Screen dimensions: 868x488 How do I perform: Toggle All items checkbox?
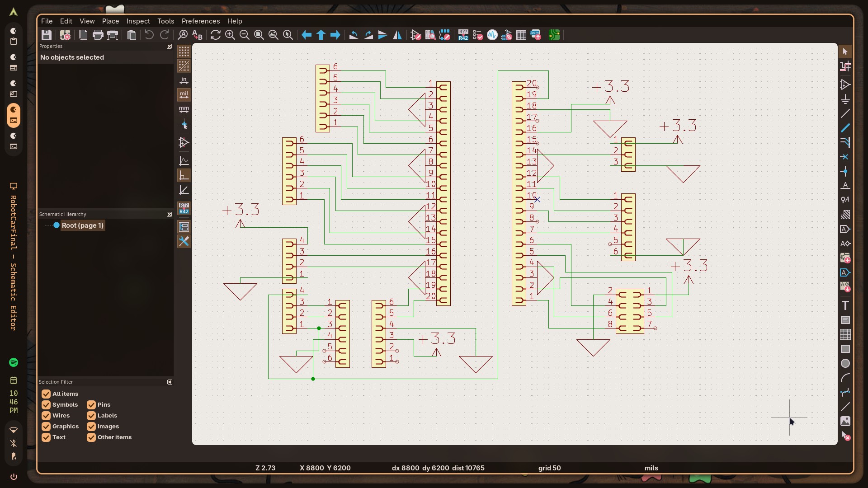tap(46, 394)
